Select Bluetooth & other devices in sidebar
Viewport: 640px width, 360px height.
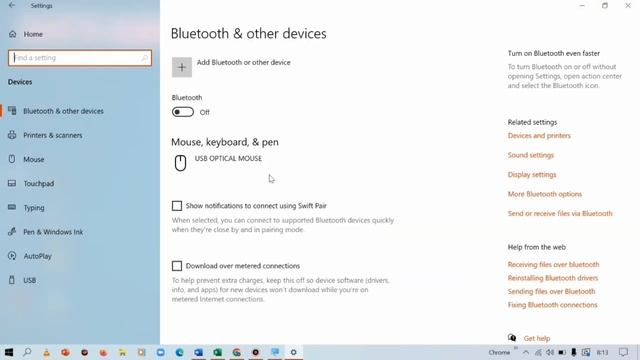(80, 111)
